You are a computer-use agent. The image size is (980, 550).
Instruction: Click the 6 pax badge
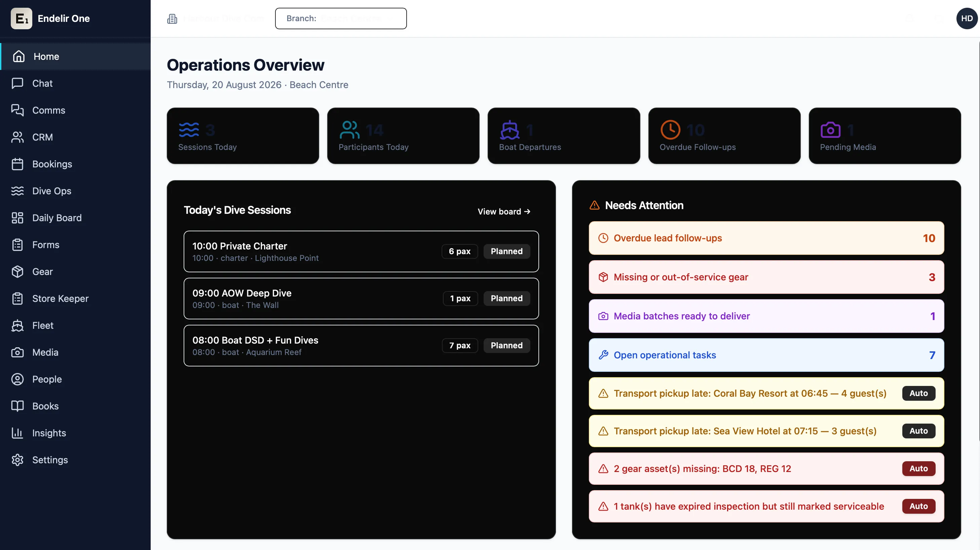tap(460, 251)
